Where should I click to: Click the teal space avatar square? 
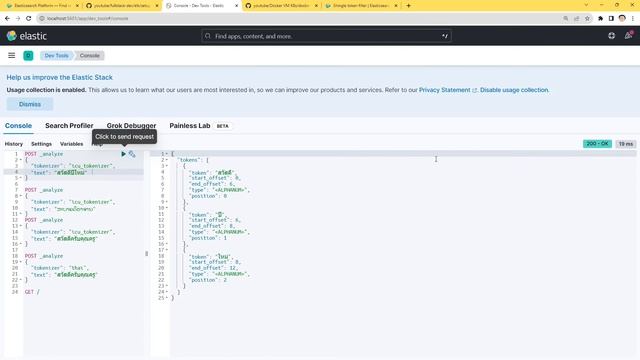(28, 56)
